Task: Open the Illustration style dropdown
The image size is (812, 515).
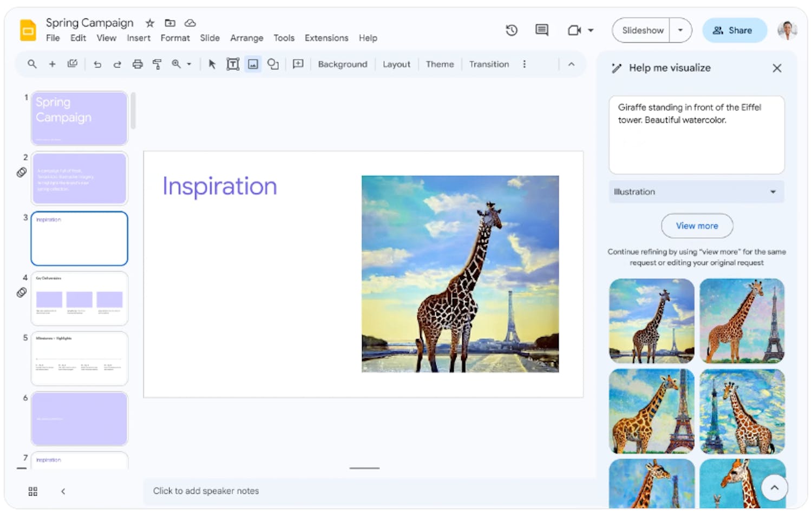Action: pyautogui.click(x=696, y=192)
